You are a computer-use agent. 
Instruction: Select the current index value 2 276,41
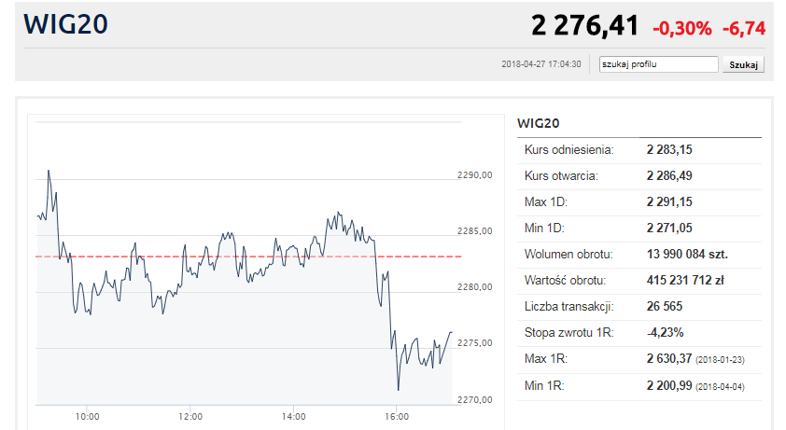[585, 25]
